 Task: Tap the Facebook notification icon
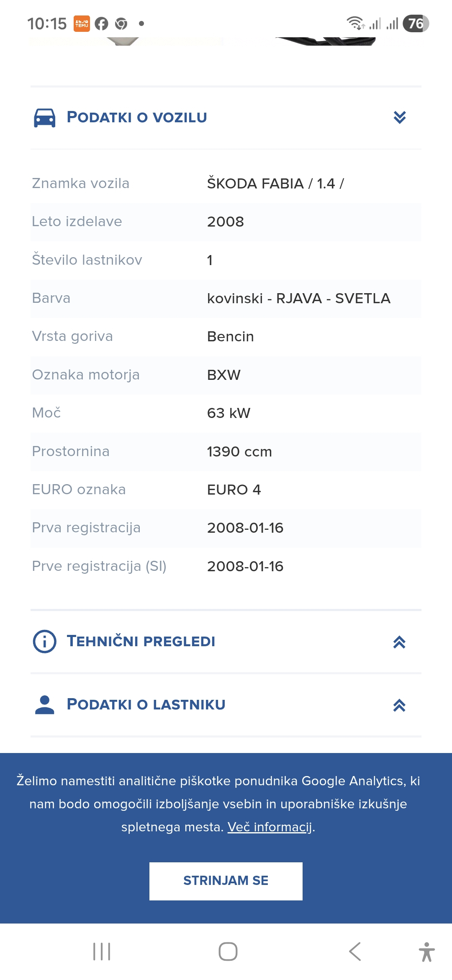(x=101, y=24)
